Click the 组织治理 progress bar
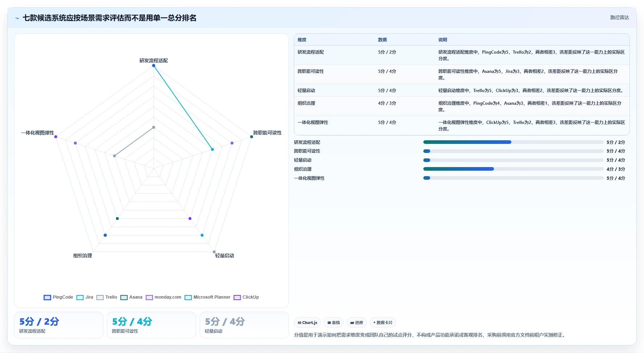644x353 pixels. pos(513,169)
